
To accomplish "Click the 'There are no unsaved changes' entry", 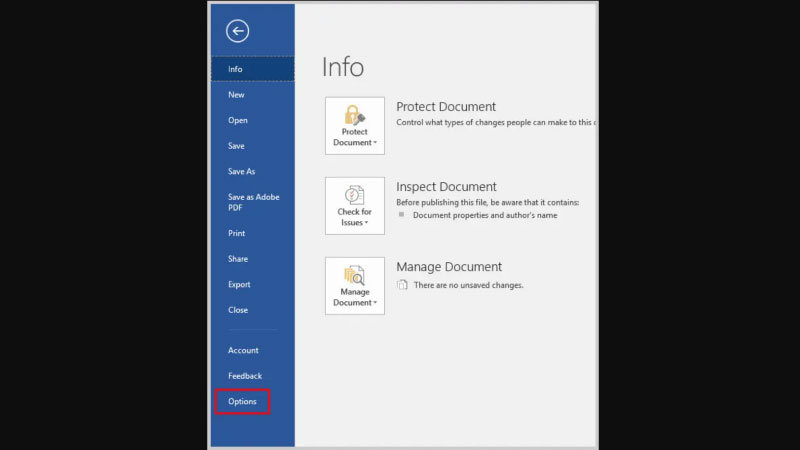I will 468,285.
